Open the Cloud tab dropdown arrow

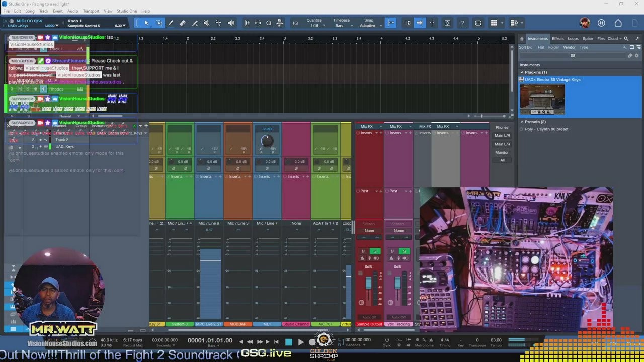tap(621, 39)
